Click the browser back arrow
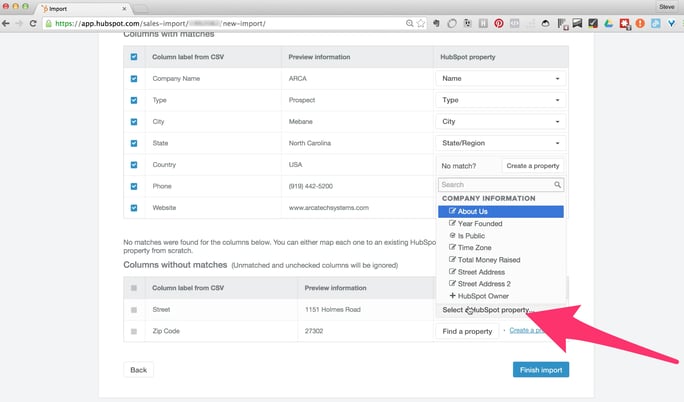This screenshot has width=684, height=402. pos(6,24)
